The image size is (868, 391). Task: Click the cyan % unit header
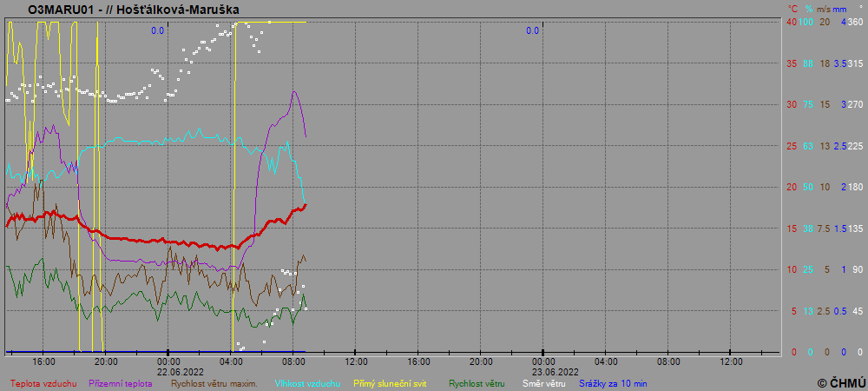tap(808, 8)
